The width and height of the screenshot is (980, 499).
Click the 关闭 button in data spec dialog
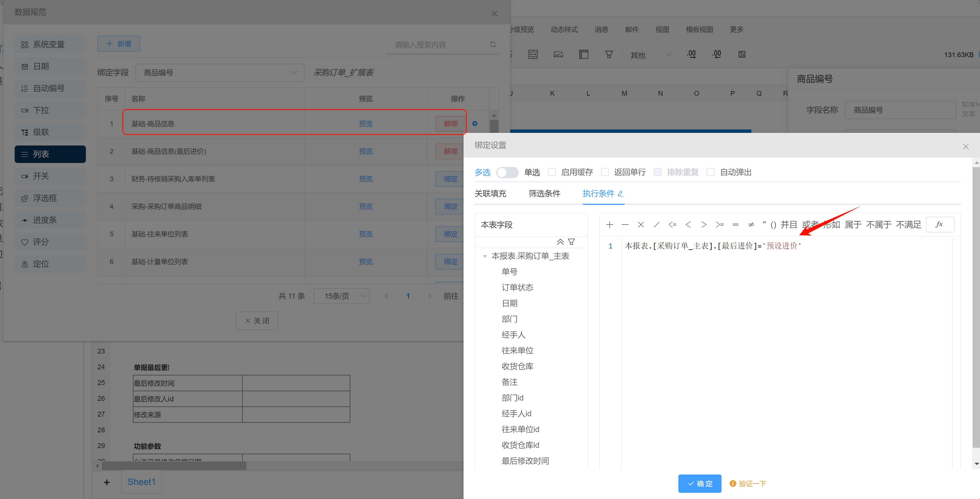257,321
